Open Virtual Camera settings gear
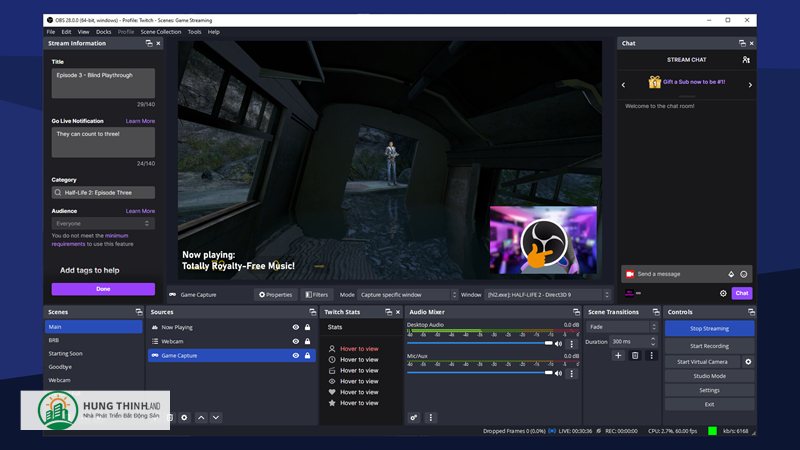Image resolution: width=800 pixels, height=450 pixels. [748, 361]
